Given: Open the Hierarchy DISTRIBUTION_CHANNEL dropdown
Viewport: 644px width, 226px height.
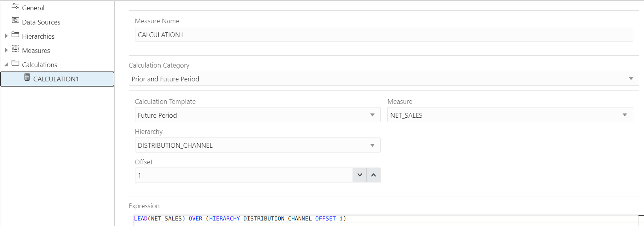Looking at the screenshot, I should tap(257, 145).
